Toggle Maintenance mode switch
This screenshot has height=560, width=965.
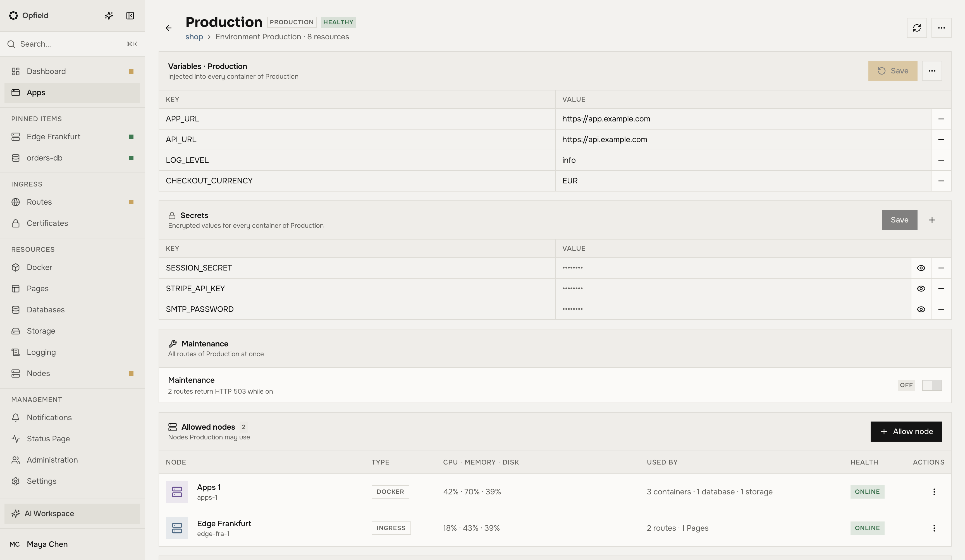[932, 385]
